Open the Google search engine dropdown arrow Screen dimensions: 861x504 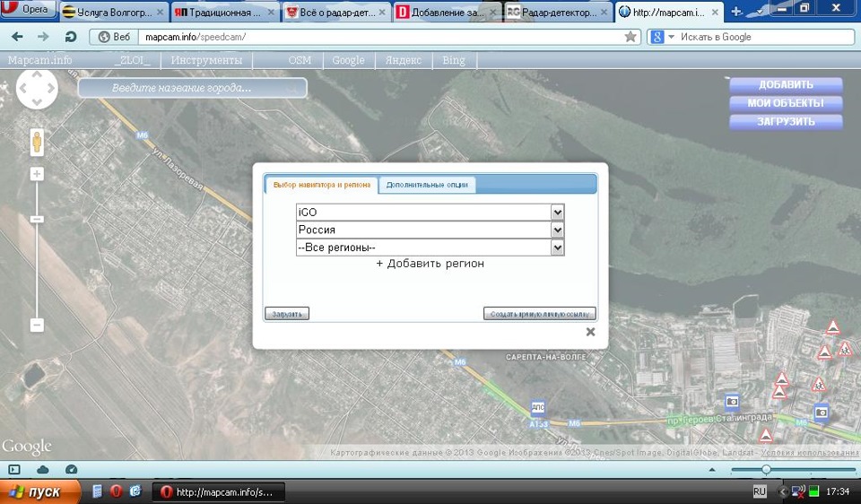click(671, 38)
